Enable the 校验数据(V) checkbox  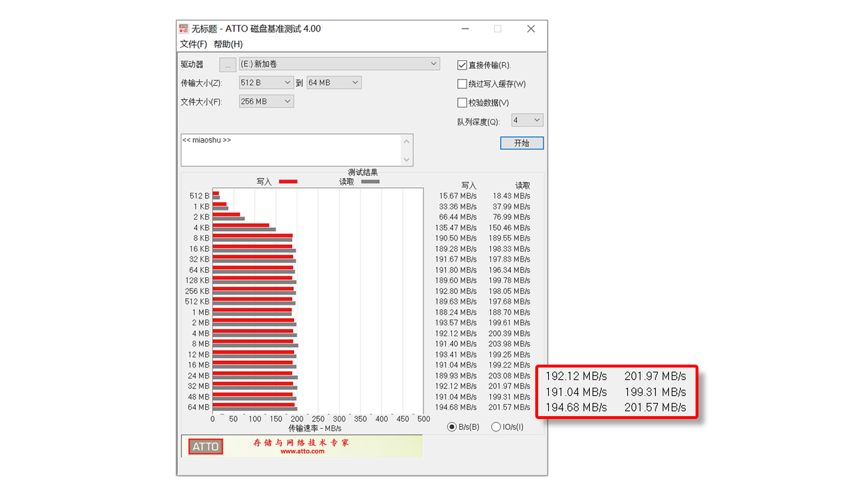(x=462, y=102)
